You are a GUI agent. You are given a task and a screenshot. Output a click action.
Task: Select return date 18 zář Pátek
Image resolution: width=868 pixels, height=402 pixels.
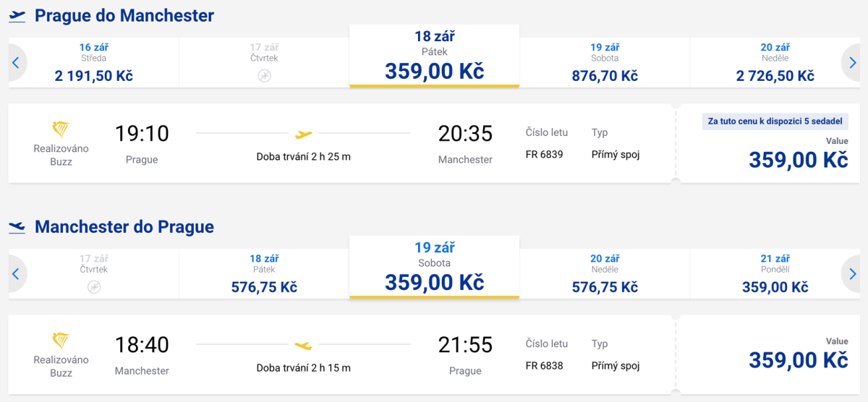[264, 275]
